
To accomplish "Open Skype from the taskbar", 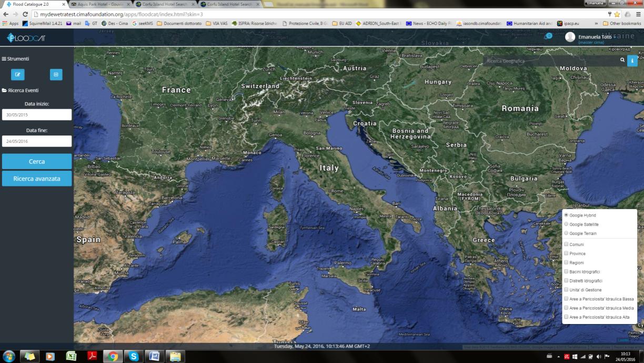I will [134, 356].
